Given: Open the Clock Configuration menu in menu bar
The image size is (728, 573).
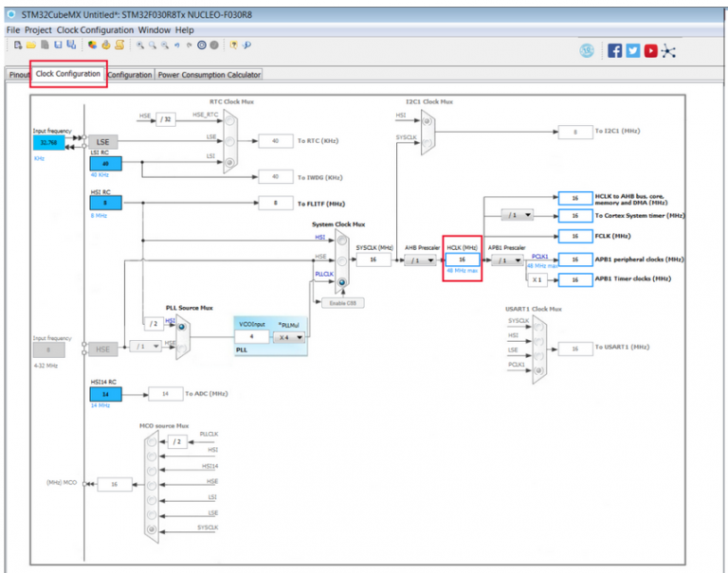Looking at the screenshot, I should 95,29.
